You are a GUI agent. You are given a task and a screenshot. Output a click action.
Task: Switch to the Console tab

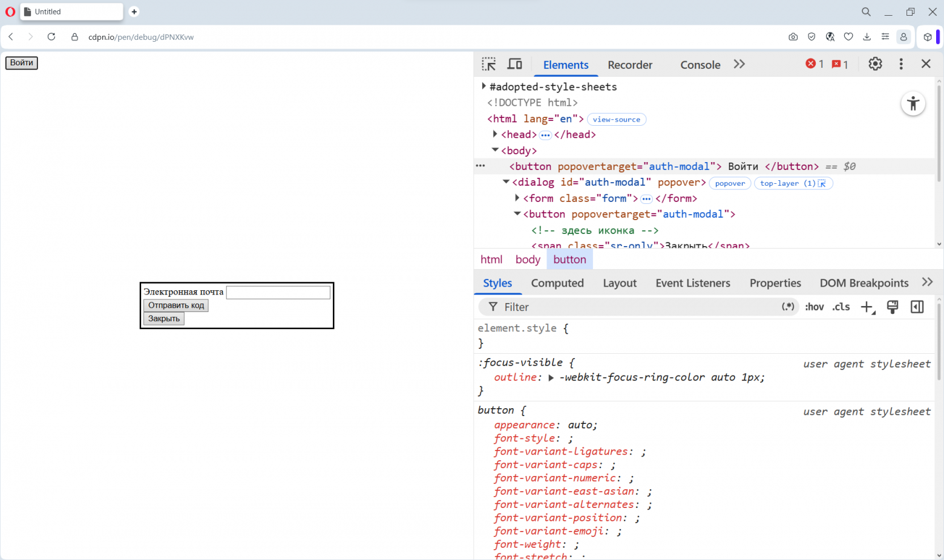pyautogui.click(x=700, y=65)
